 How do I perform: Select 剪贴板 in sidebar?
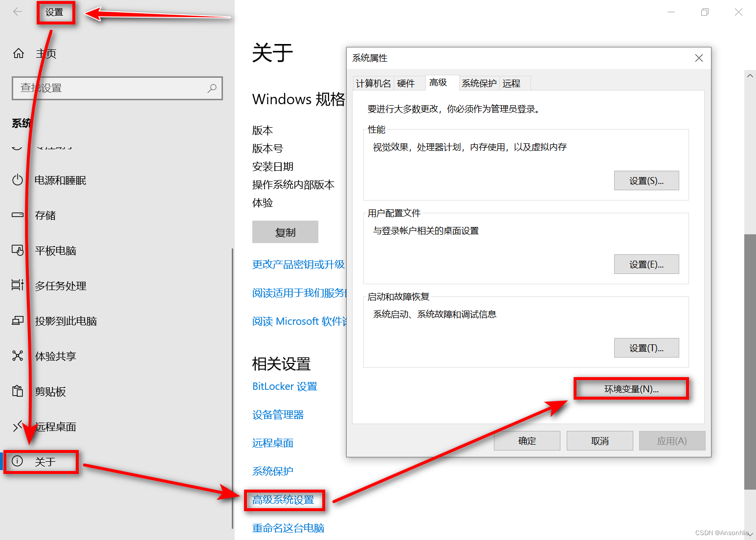50,392
